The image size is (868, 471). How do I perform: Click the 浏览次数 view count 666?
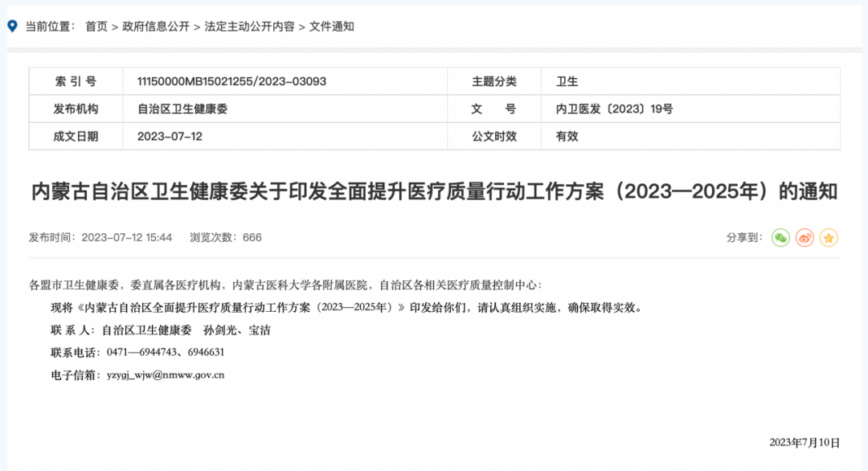click(x=252, y=238)
